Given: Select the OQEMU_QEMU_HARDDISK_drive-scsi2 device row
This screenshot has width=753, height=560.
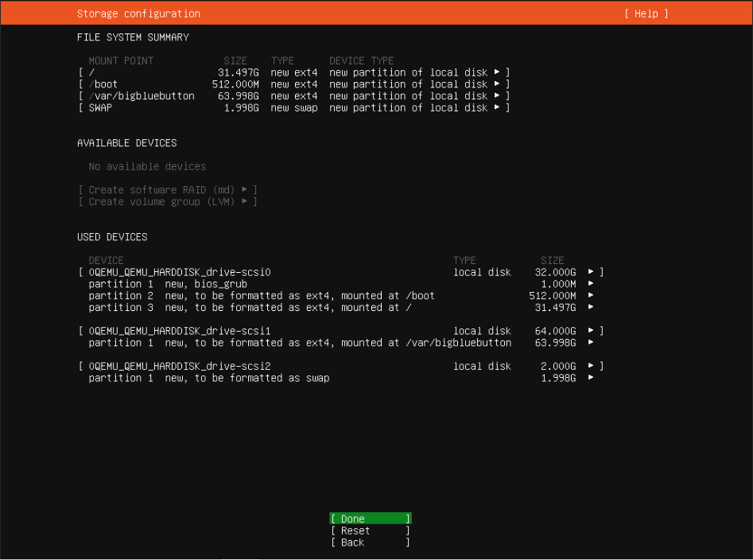Looking at the screenshot, I should [180, 366].
